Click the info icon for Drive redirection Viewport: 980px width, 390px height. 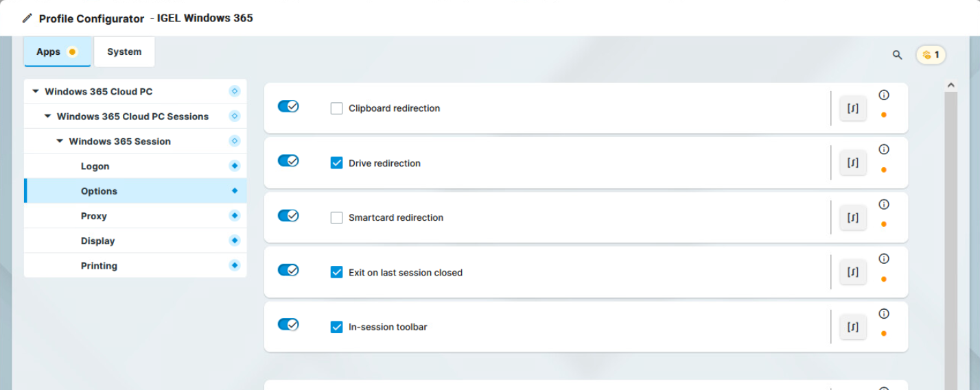[884, 149]
